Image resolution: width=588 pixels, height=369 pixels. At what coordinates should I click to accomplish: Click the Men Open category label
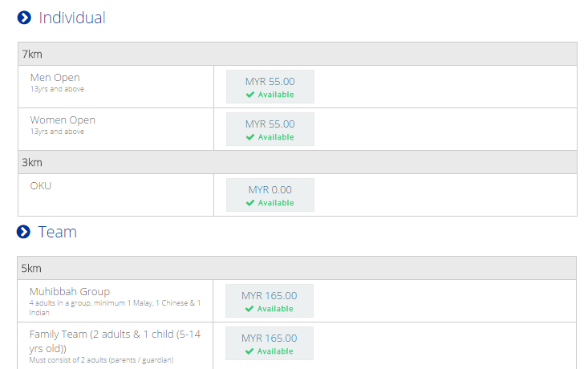[55, 77]
